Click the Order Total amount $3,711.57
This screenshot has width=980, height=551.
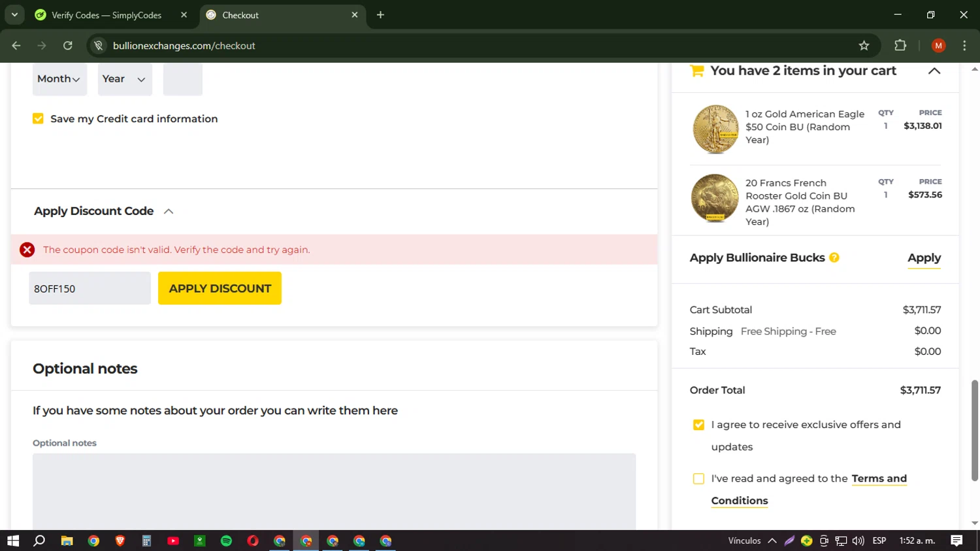(x=921, y=390)
